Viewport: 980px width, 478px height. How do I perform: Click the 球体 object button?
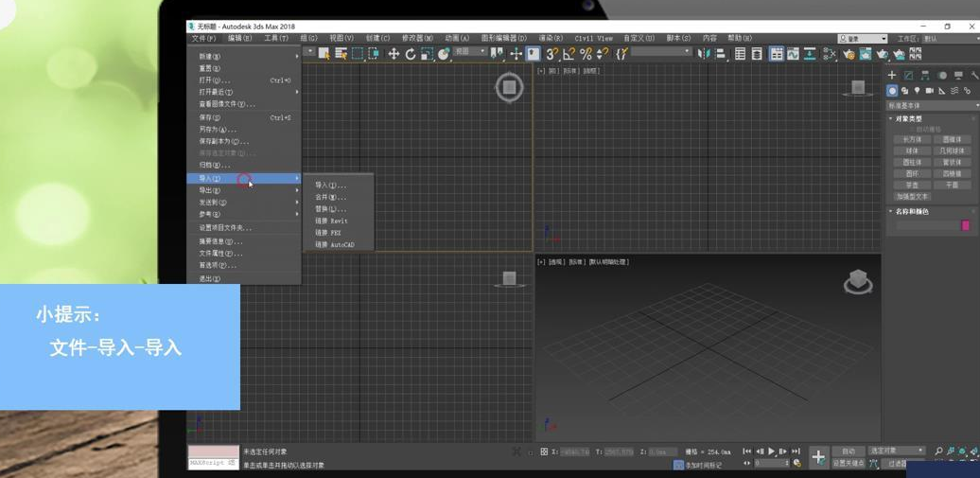(912, 150)
